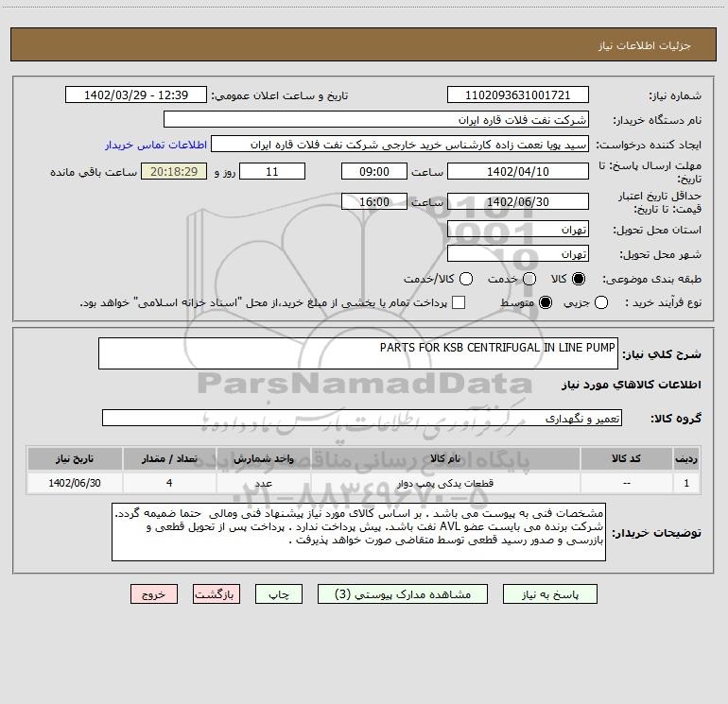728x704 pixels.
Task: Click the جزئیات اطلاعات نیاز header title
Action: point(644,45)
